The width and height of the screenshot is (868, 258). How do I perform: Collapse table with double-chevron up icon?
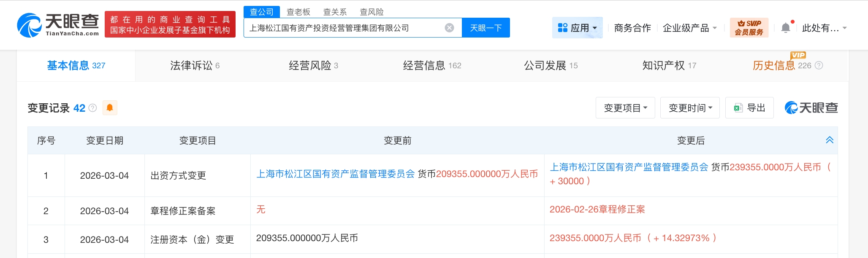[829, 140]
